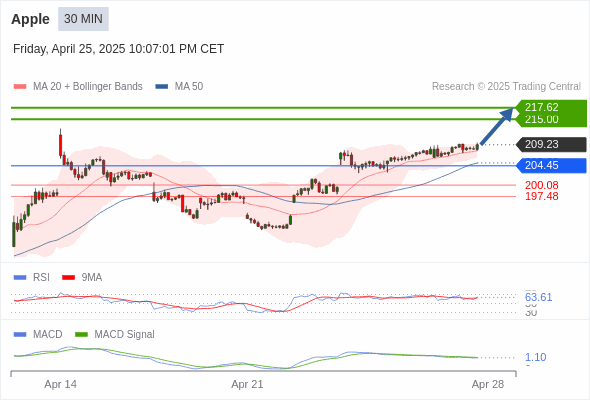
Task: Click the green 215.00 resistance price tag
Action: (x=551, y=120)
